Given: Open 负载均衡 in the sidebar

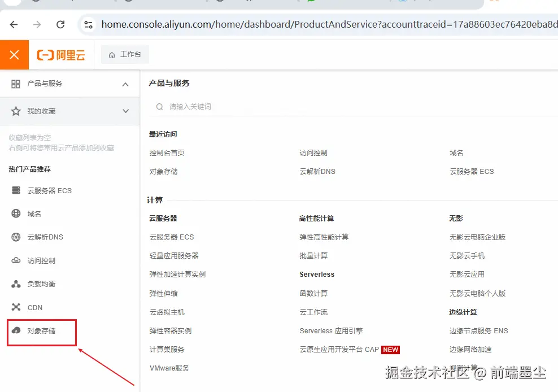Looking at the screenshot, I should pyautogui.click(x=41, y=284).
